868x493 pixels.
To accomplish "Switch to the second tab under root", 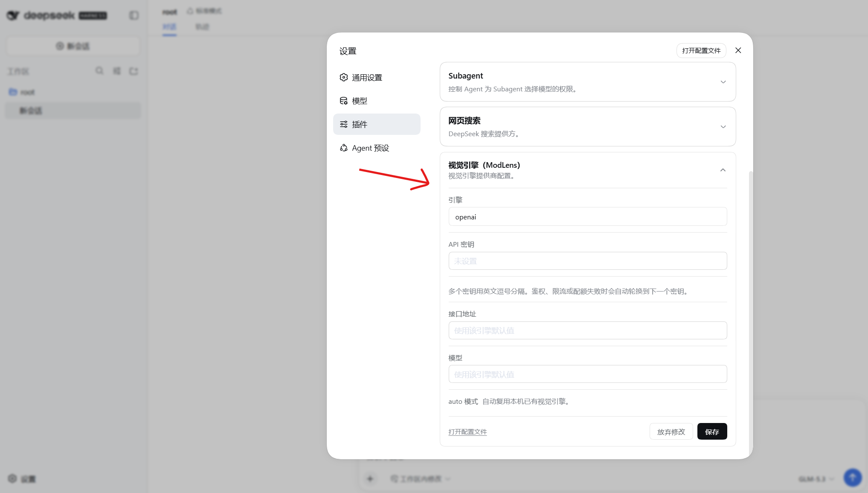I will coord(202,27).
